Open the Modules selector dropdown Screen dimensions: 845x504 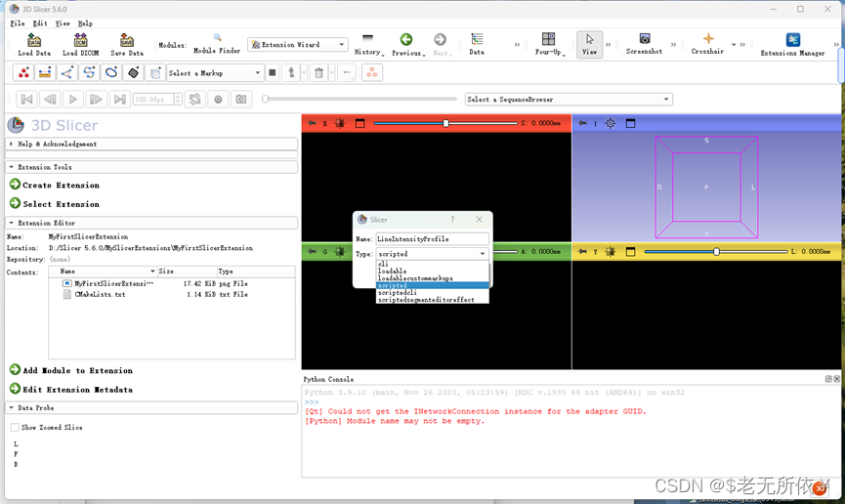298,45
